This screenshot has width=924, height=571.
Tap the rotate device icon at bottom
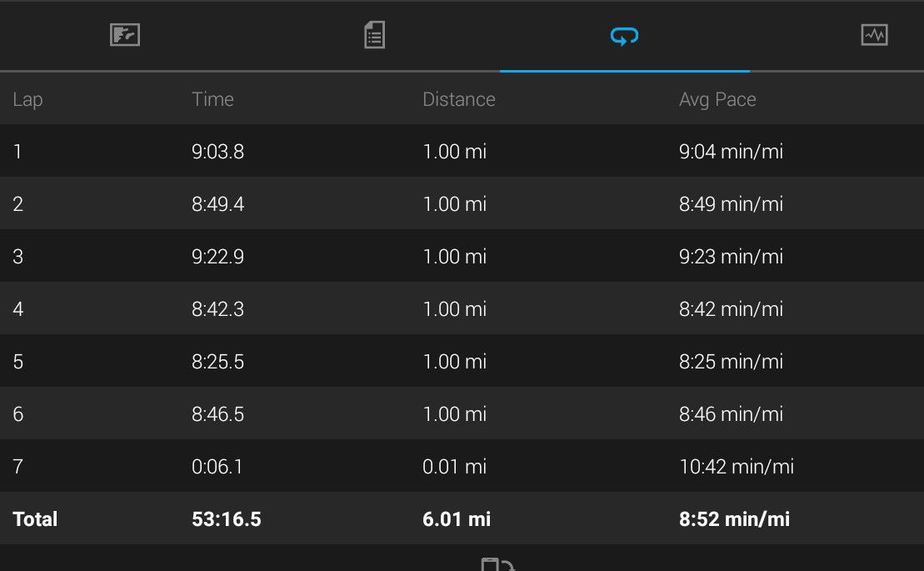(498, 564)
